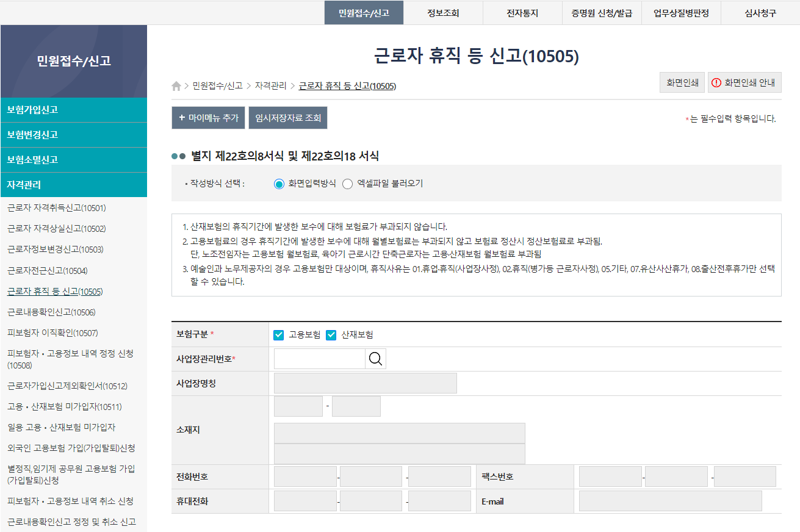The height and width of the screenshot is (532, 800).
Task: Click 자격관리 breadcrumb link
Action: coord(270,86)
